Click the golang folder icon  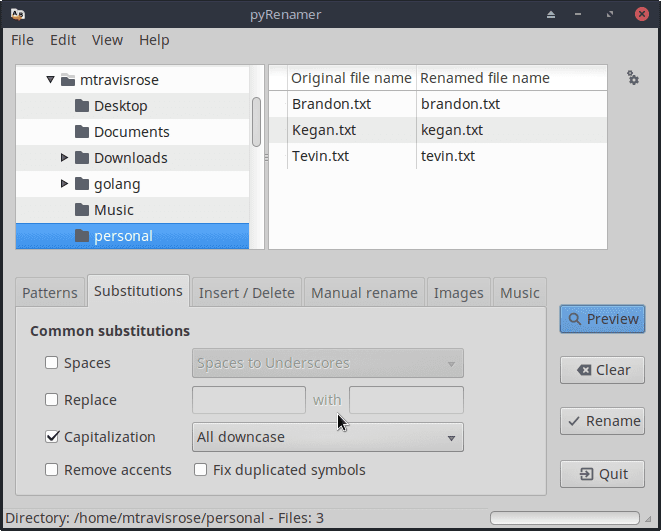pyautogui.click(x=82, y=184)
